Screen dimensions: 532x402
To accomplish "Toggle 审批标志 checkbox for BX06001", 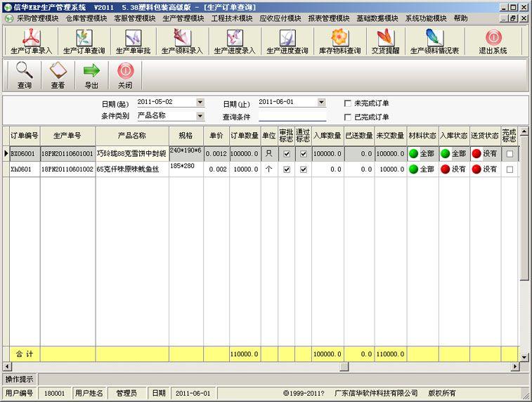I will click(x=287, y=154).
